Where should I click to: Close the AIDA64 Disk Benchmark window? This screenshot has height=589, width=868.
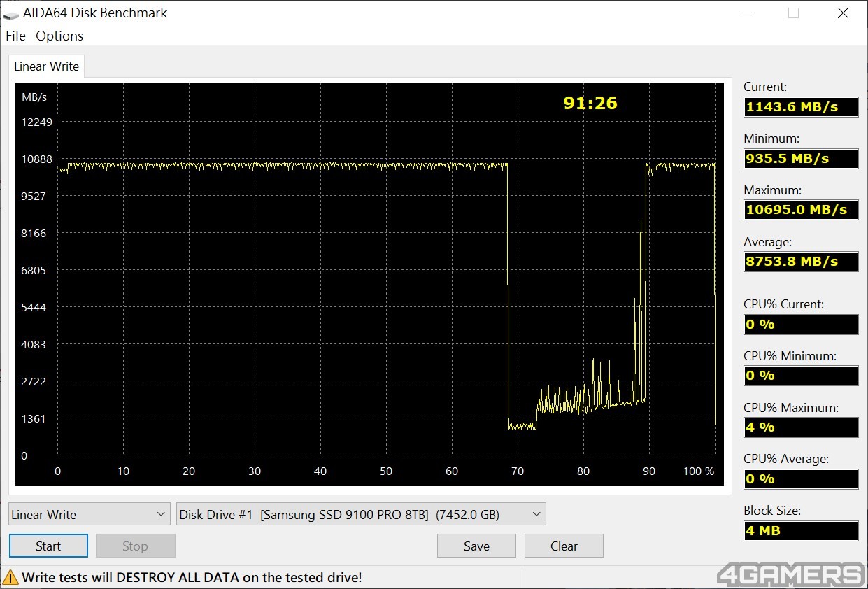point(843,13)
